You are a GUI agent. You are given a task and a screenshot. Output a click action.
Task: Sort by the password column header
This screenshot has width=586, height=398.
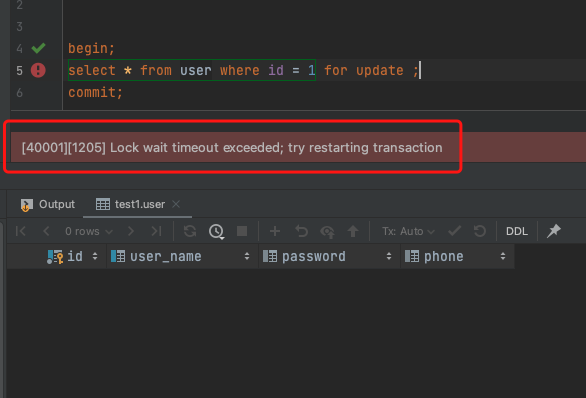[330, 256]
